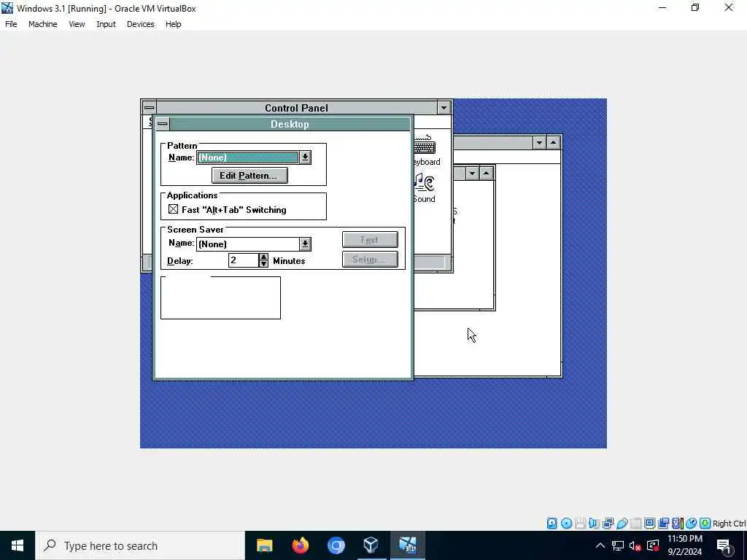The width and height of the screenshot is (747, 560).
Task: Open the Keyboard icon in Control Panel
Action: point(426,150)
